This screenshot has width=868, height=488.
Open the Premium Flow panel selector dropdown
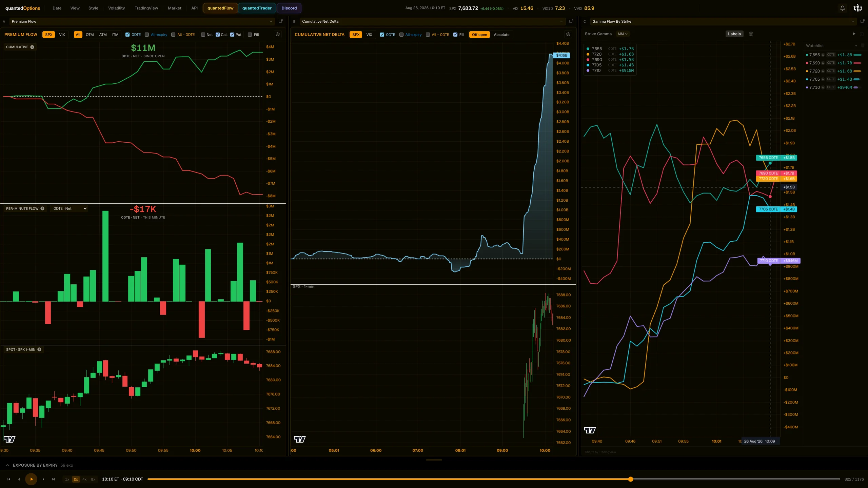coord(142,21)
